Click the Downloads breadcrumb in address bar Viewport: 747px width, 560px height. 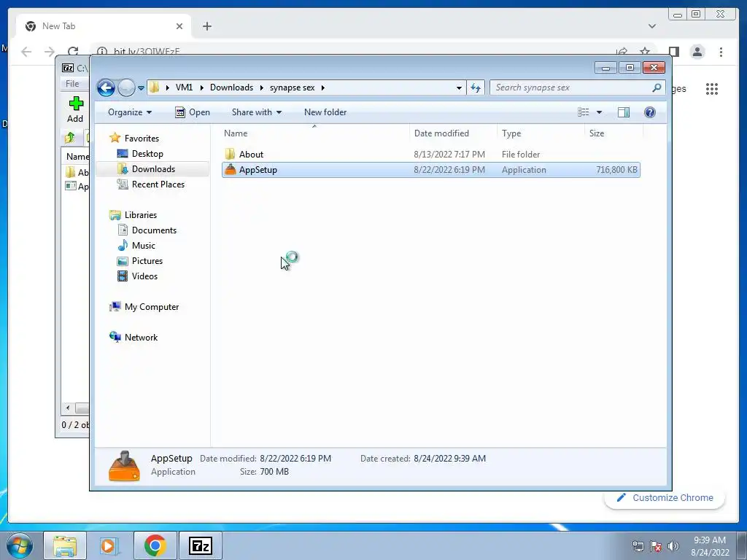(231, 87)
